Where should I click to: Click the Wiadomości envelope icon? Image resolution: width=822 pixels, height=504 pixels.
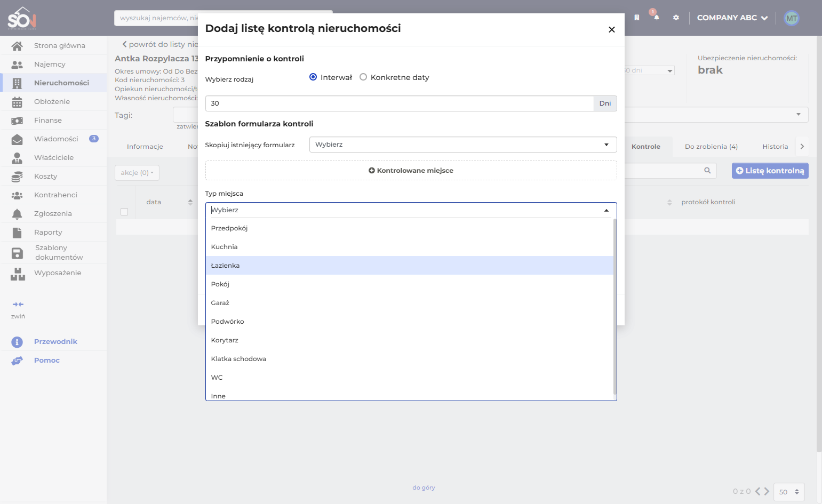point(17,139)
